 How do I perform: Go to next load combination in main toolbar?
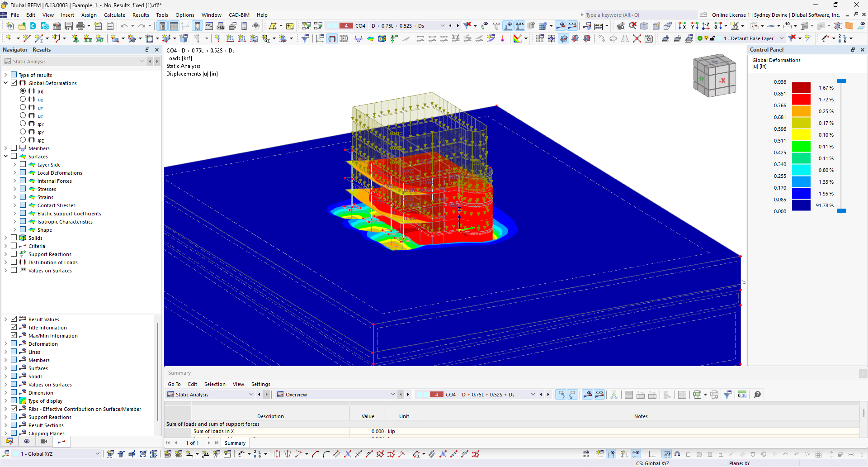458,26
